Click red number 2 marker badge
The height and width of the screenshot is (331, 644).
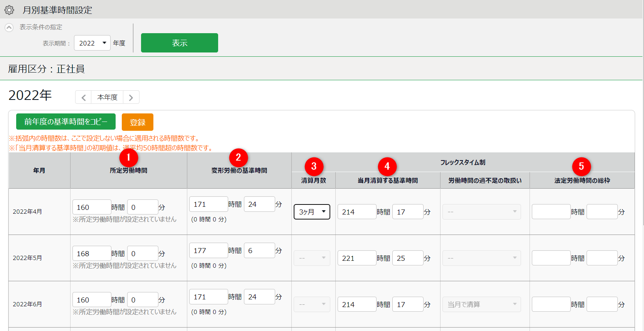click(x=238, y=158)
